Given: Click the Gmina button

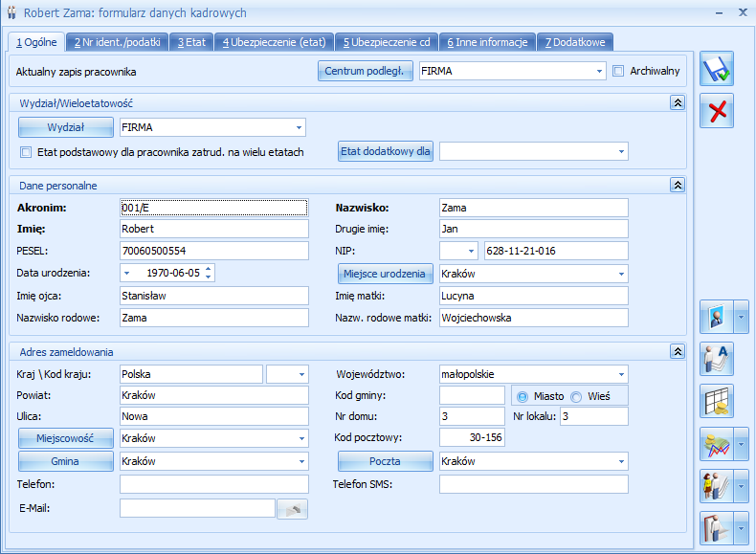Looking at the screenshot, I should pyautogui.click(x=66, y=461).
